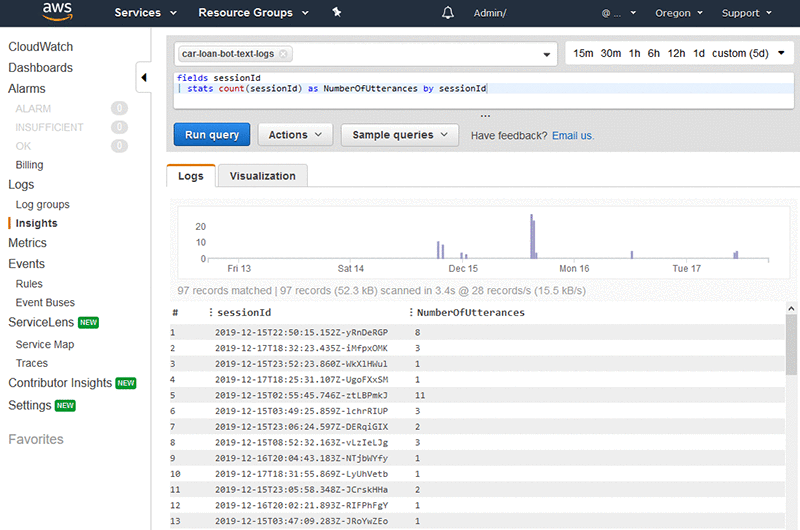Open Log groups in sidebar
The image size is (800, 530).
coord(43,204)
